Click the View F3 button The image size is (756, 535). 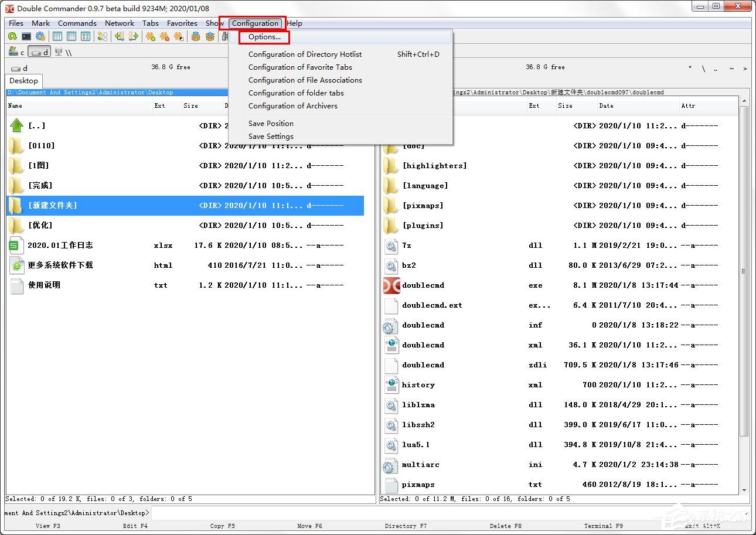tap(48, 526)
